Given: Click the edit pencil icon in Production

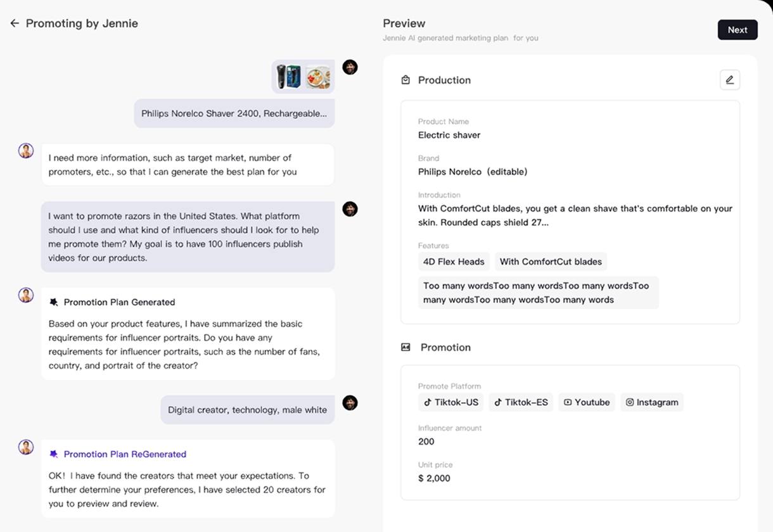Looking at the screenshot, I should click(x=730, y=80).
